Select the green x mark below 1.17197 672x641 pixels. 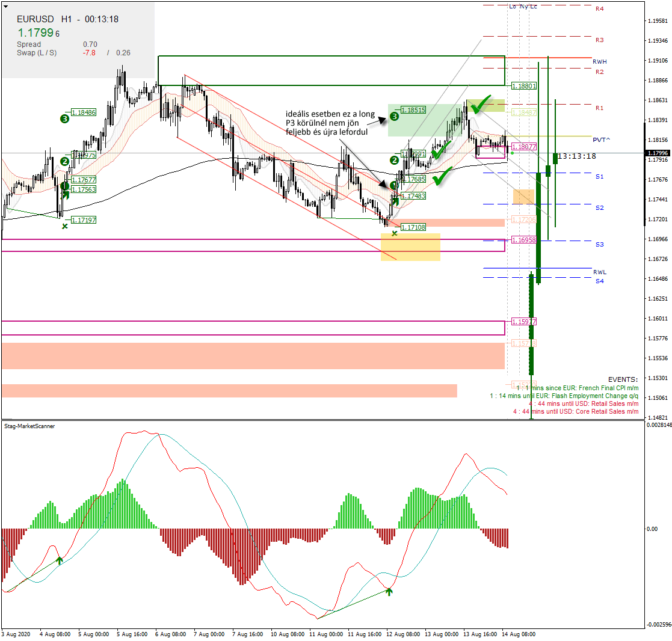click(x=64, y=227)
